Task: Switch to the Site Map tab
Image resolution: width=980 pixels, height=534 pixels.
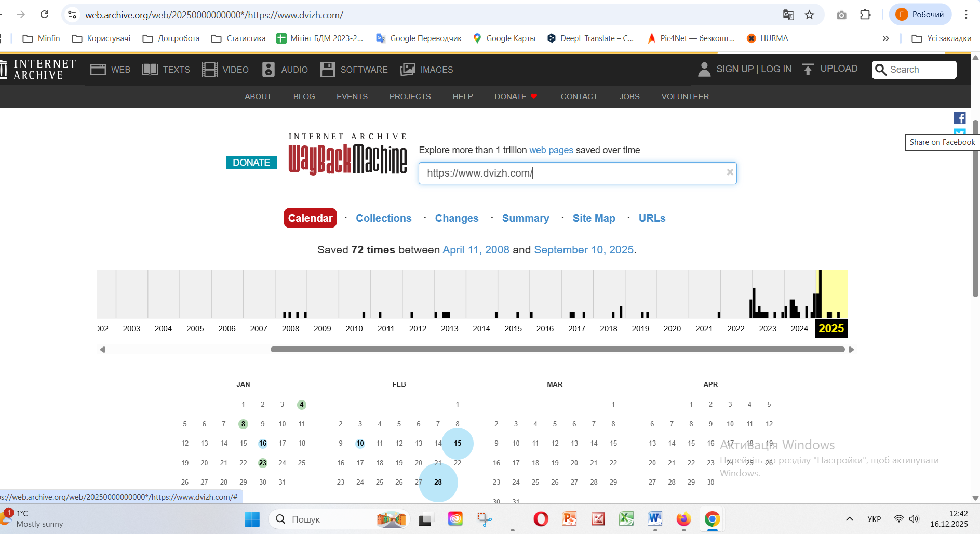Action: pyautogui.click(x=594, y=218)
